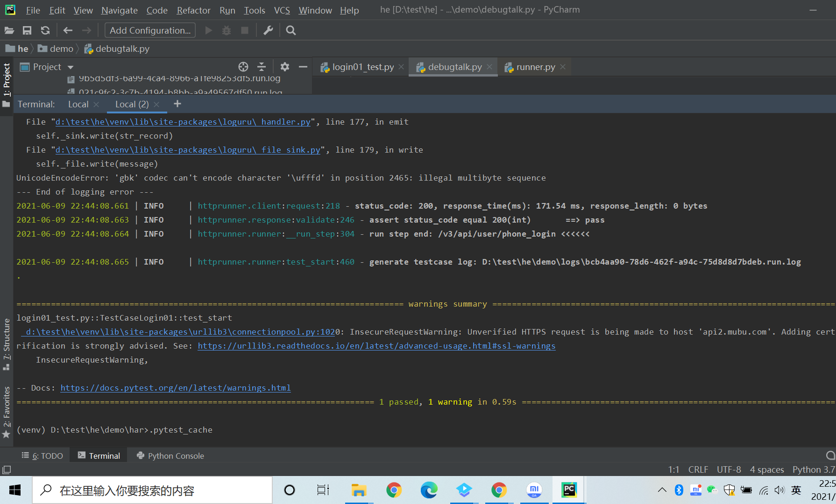Screen dimensions: 836x504
Task: Open Settings via the wrench icon
Action: pyautogui.click(x=268, y=30)
